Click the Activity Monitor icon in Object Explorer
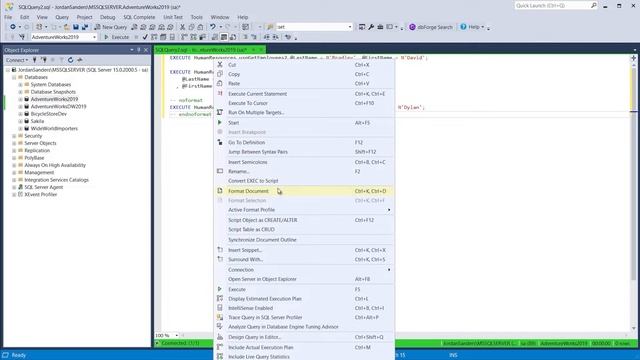This screenshot has height=360, width=640. click(x=80, y=60)
